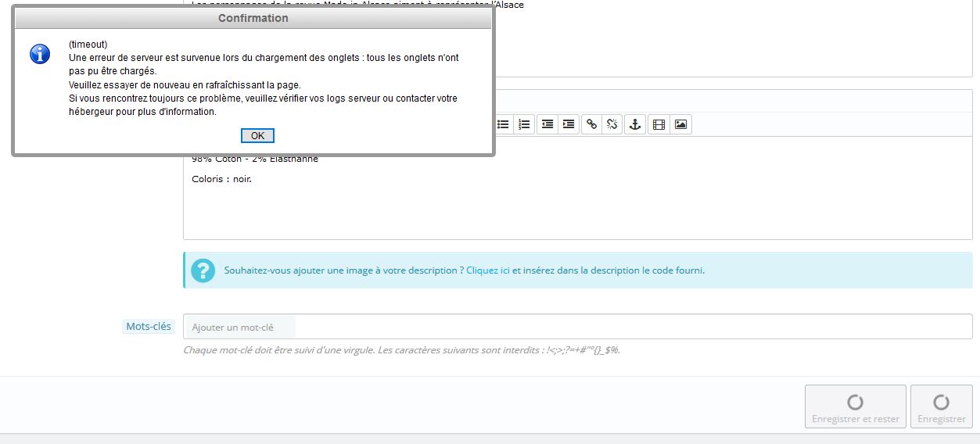Insert a bulleted list in editor

pos(503,124)
